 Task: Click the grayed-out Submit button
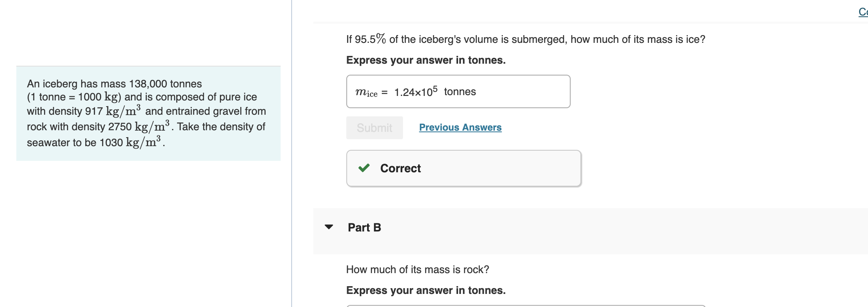pyautogui.click(x=374, y=127)
